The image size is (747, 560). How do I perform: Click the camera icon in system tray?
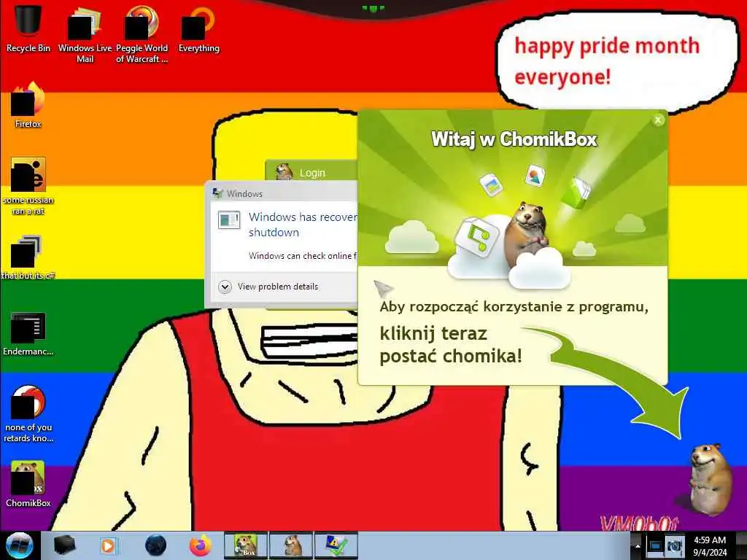(x=674, y=545)
